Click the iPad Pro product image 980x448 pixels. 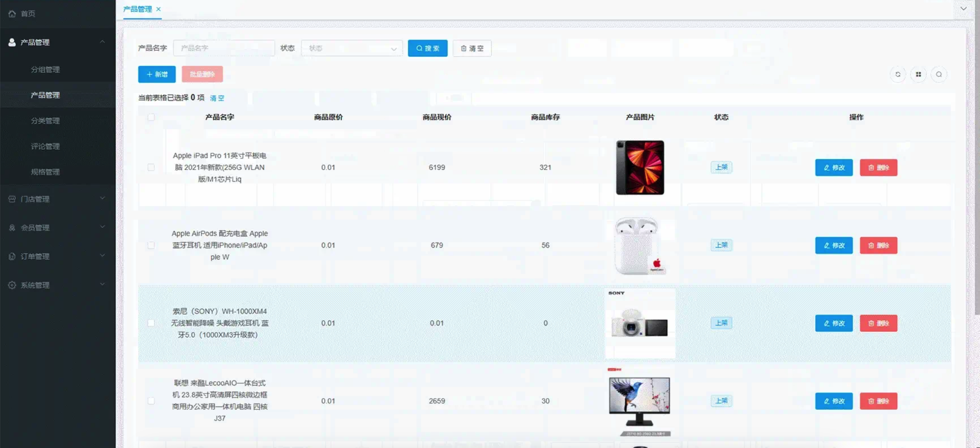tap(640, 168)
